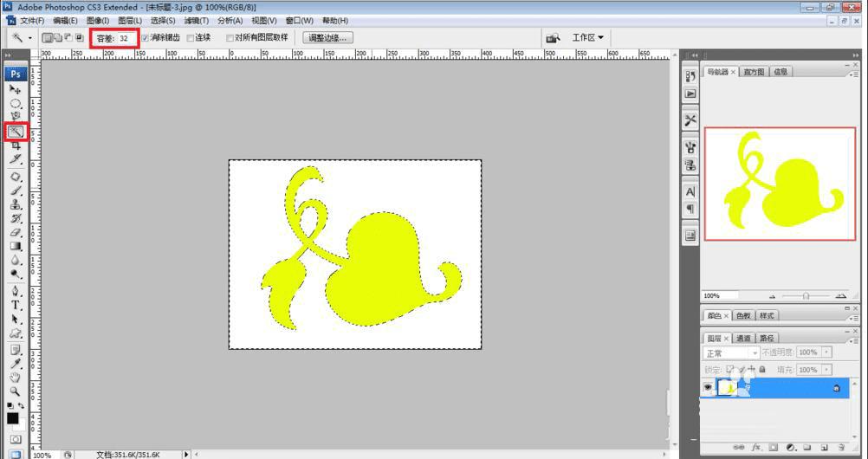
Task: Select the Healing Brush tool
Action: click(15, 178)
